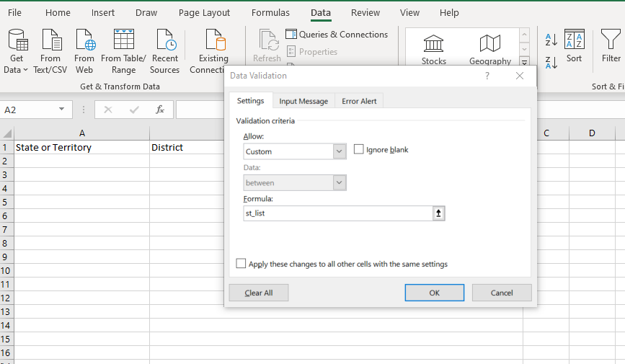Import data From Web

(84, 51)
